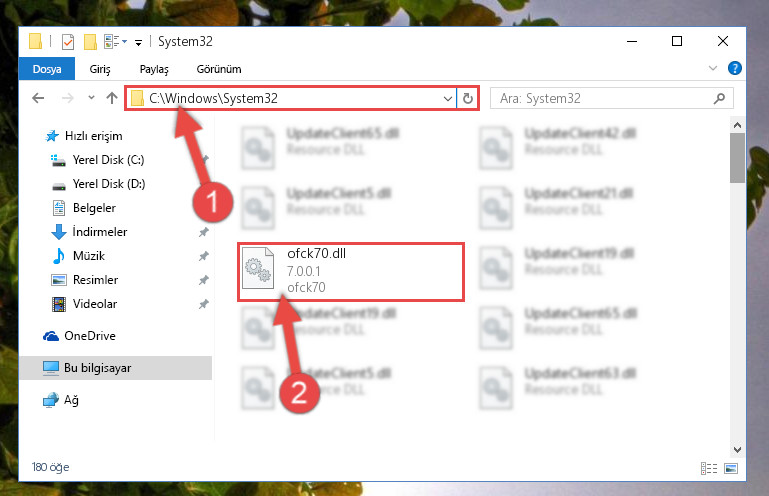This screenshot has width=769, height=496.
Task: Switch to Large icons view layout
Action: [x=731, y=469]
